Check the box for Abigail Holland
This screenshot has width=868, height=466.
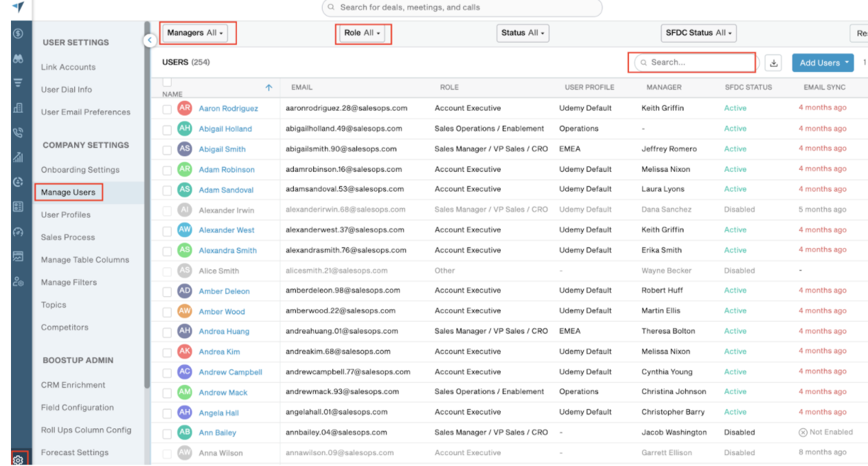click(x=167, y=129)
